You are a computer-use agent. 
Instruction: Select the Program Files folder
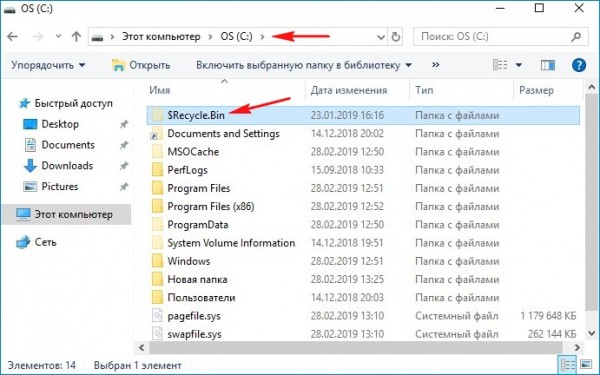[x=199, y=188]
